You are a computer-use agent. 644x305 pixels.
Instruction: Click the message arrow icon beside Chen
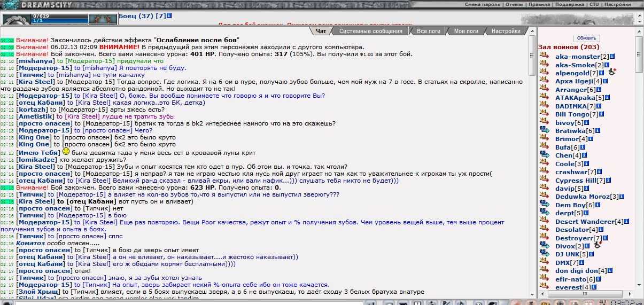click(x=545, y=155)
